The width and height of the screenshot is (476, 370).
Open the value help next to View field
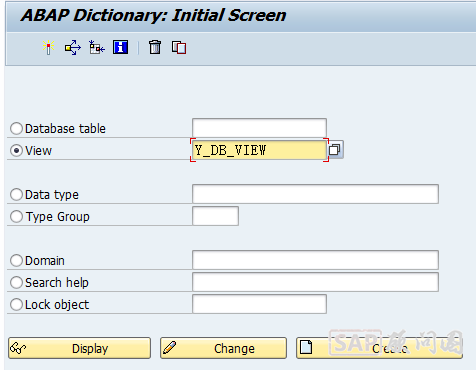(x=335, y=150)
